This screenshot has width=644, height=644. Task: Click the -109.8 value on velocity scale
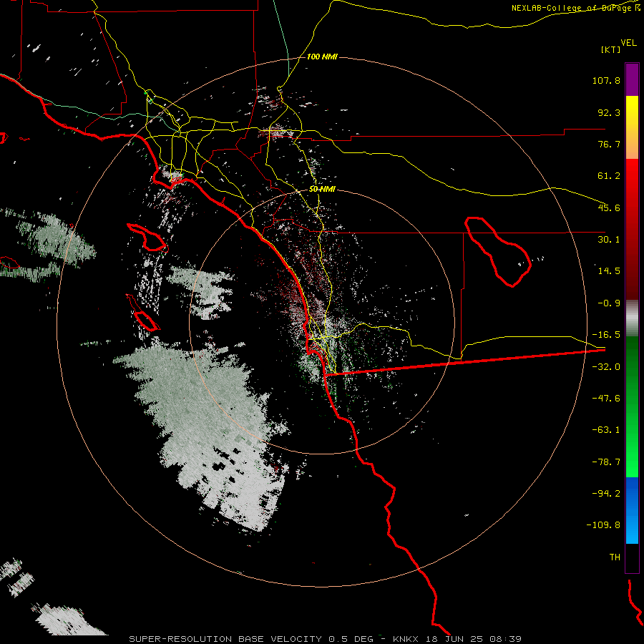point(603,525)
